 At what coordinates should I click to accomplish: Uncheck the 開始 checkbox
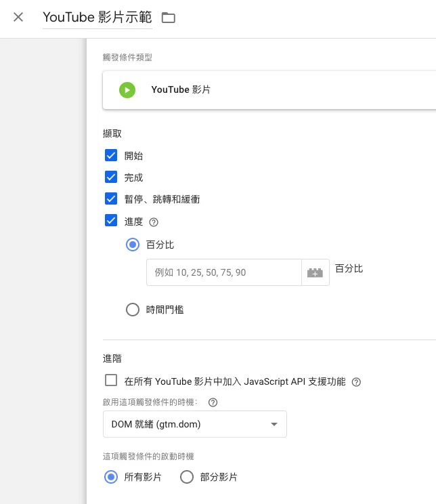(111, 155)
